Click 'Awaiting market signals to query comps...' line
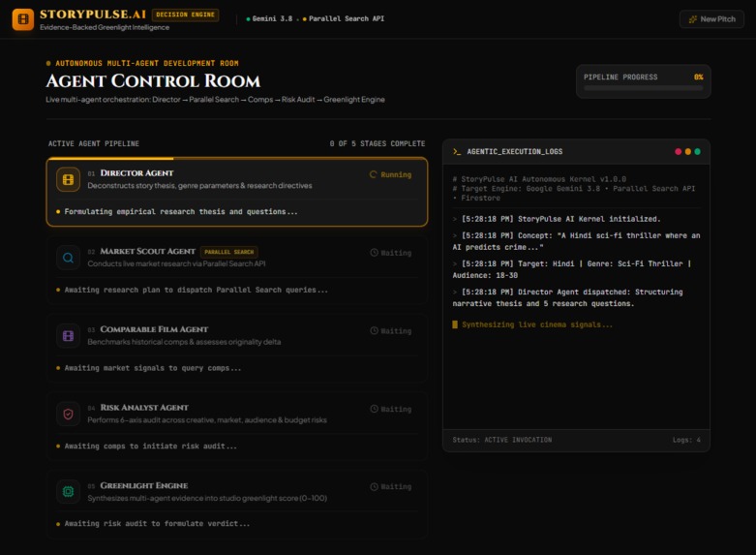This screenshot has height=555, width=756. (152, 368)
